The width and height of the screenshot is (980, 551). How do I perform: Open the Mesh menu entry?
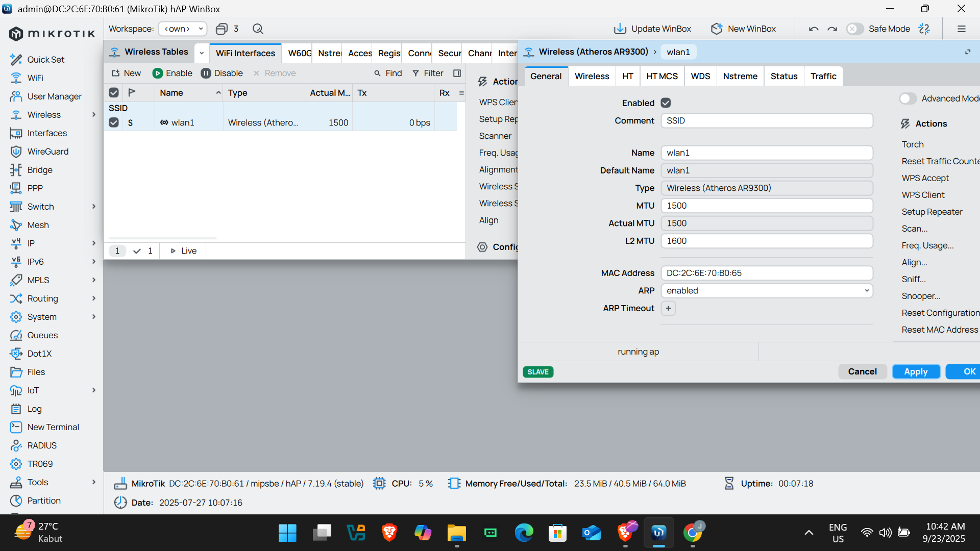(38, 224)
